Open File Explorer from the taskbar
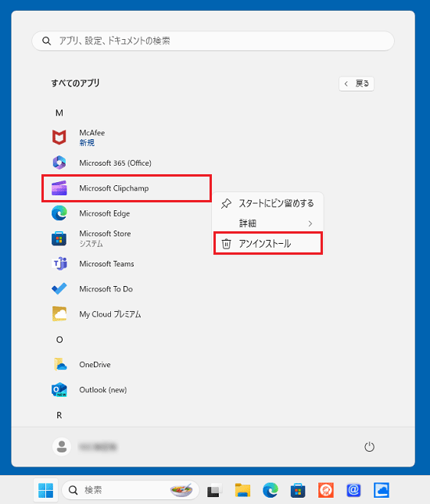Screen dimensions: 430x504 (242, 490)
